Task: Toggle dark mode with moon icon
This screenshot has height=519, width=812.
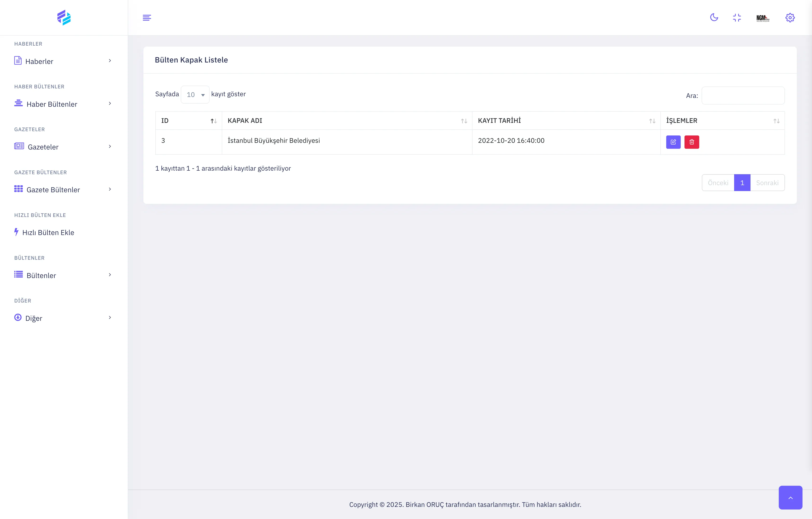Action: 714,18
